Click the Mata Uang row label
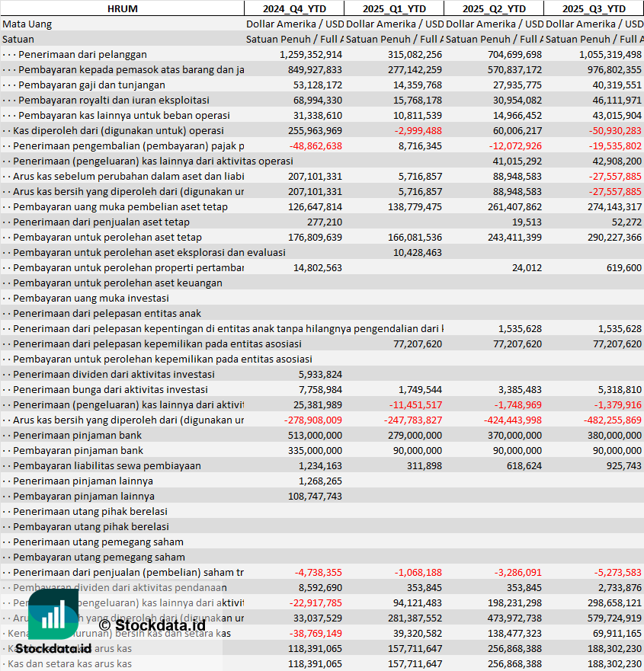644x671 pixels. point(27,24)
